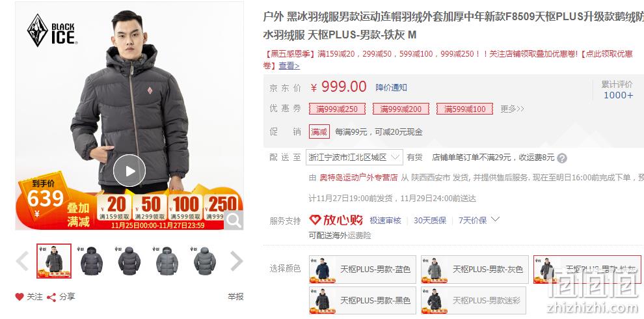Show previous thumbnails with left arrow
The height and width of the screenshot is (319, 644).
(22, 261)
